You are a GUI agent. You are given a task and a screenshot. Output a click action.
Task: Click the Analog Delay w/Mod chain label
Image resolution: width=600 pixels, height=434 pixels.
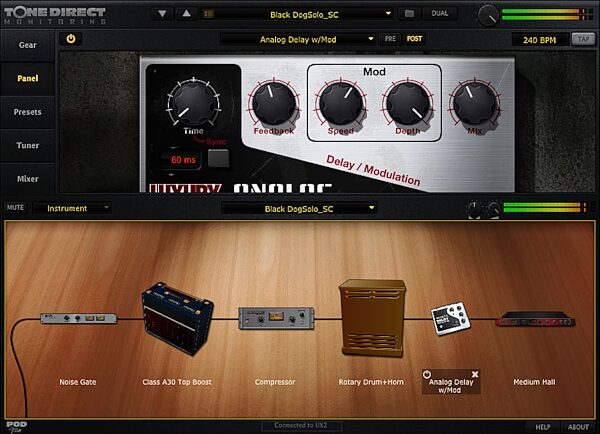[x=451, y=386]
